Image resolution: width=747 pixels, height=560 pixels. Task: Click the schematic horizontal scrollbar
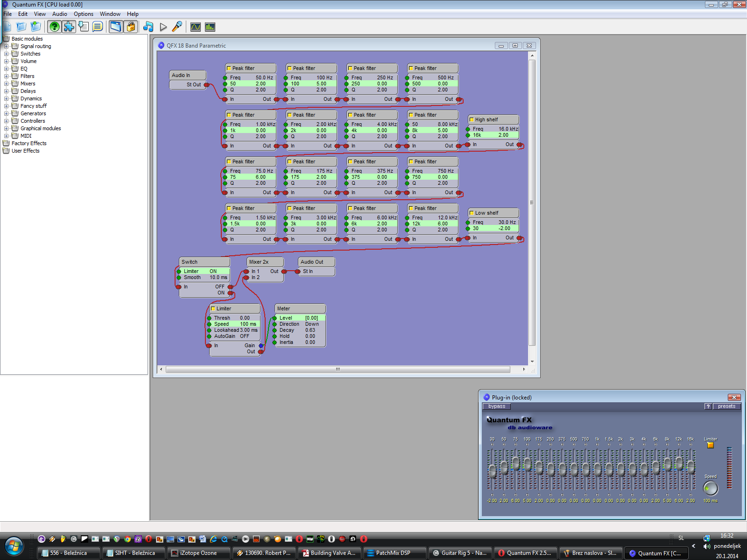338,369
